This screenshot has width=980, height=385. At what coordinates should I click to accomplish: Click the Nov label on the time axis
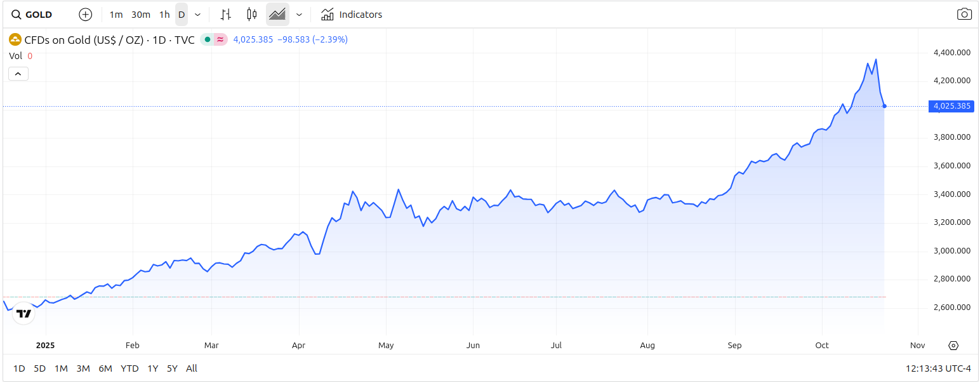click(917, 346)
